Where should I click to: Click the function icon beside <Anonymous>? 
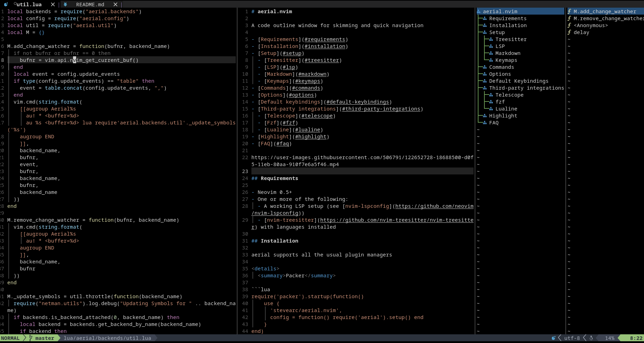570,25
